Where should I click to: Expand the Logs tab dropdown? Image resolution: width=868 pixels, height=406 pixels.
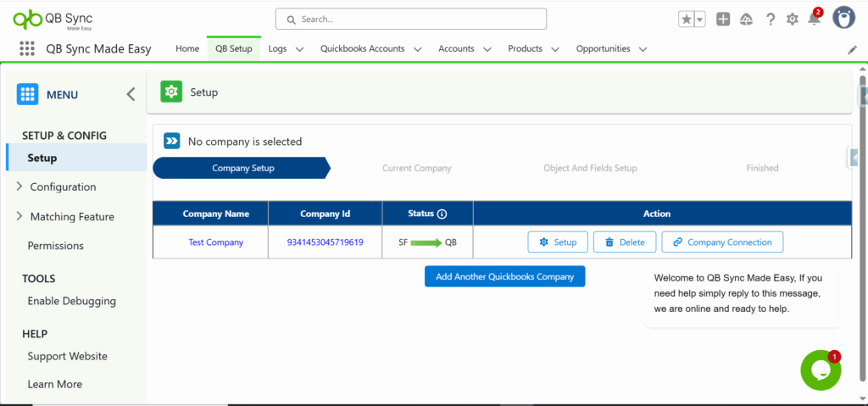[x=299, y=49]
